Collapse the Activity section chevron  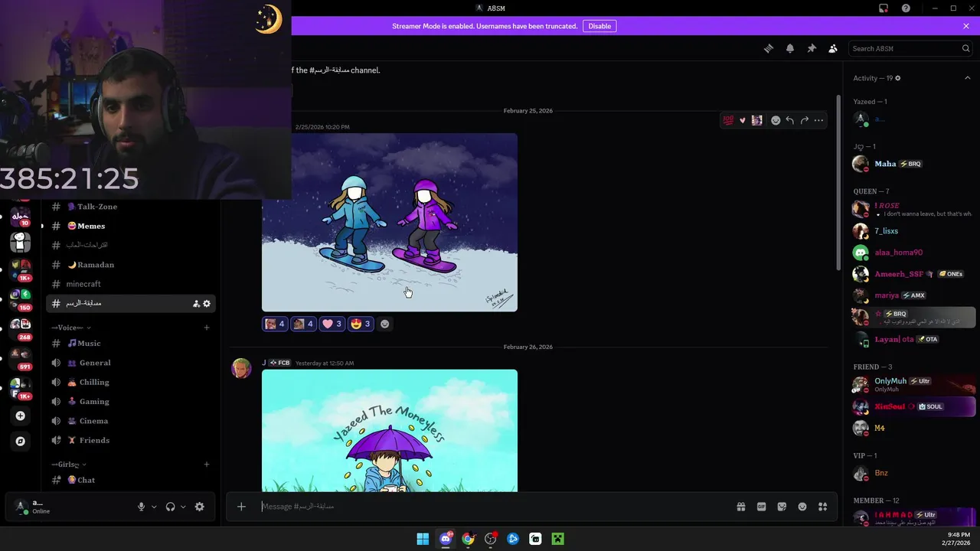(967, 78)
